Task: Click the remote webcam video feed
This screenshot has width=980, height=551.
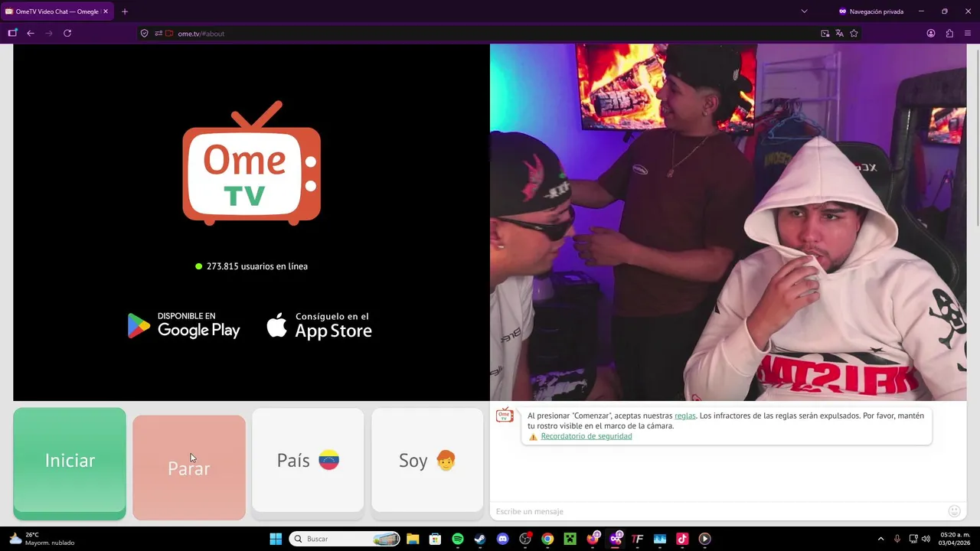Action: click(728, 222)
